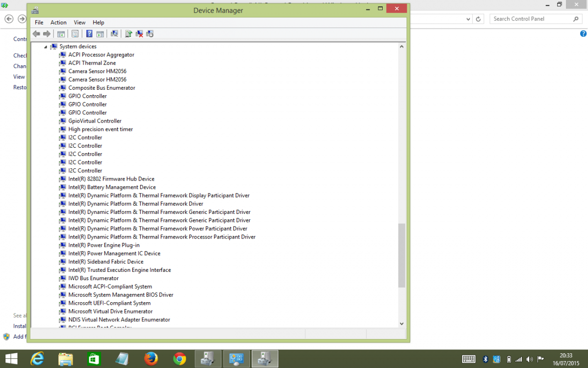Click the Update Driver Software toolbar icon
Screen dimensions: 588x368
tap(129, 34)
